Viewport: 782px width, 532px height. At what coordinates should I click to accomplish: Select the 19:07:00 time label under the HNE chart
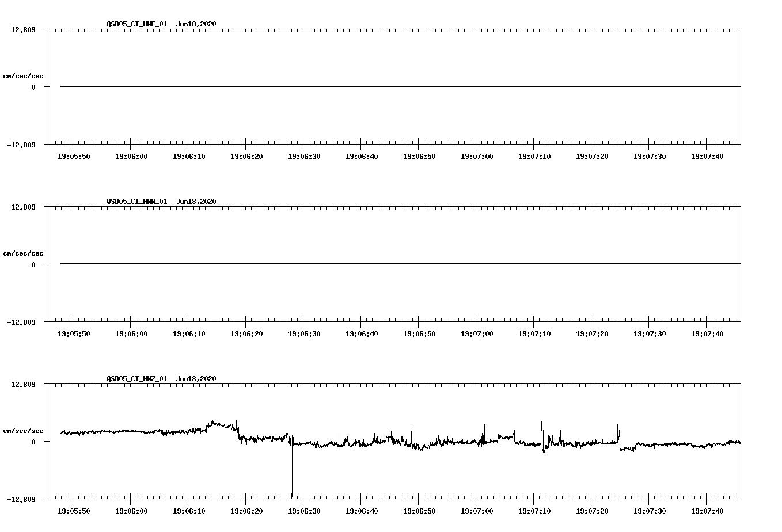(477, 157)
